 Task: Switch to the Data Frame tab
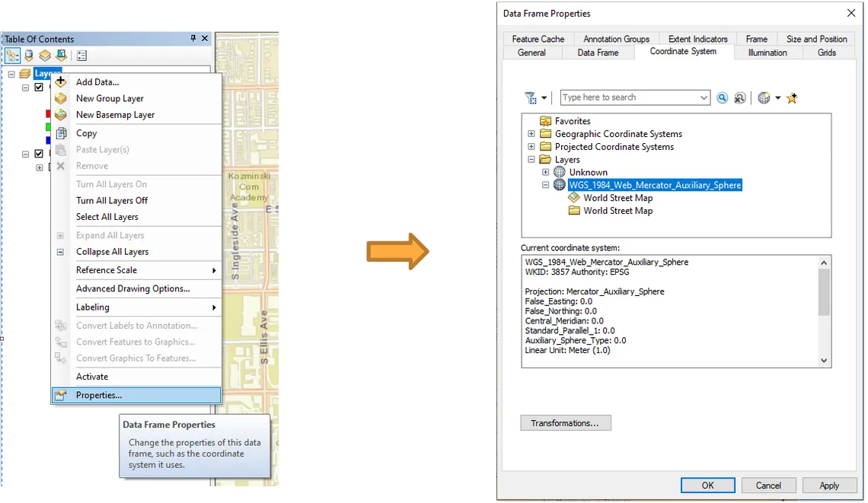[598, 53]
